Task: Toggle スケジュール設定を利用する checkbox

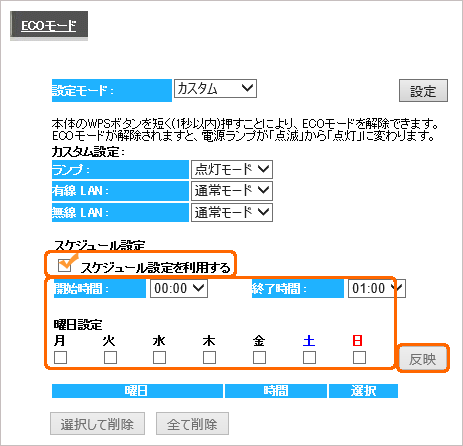Action: (x=64, y=265)
